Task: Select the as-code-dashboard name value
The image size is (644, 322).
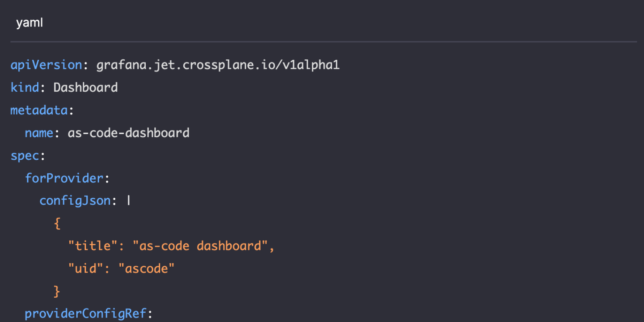Action: coord(128,133)
